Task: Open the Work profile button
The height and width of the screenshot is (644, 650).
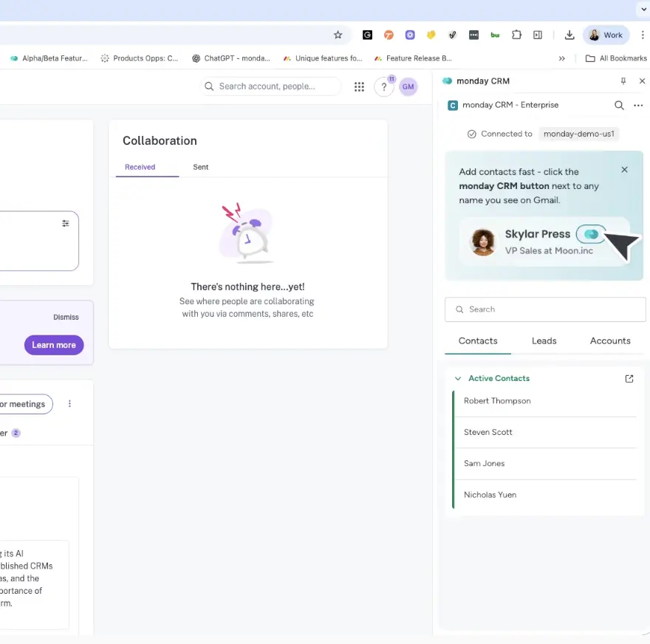Action: 606,35
